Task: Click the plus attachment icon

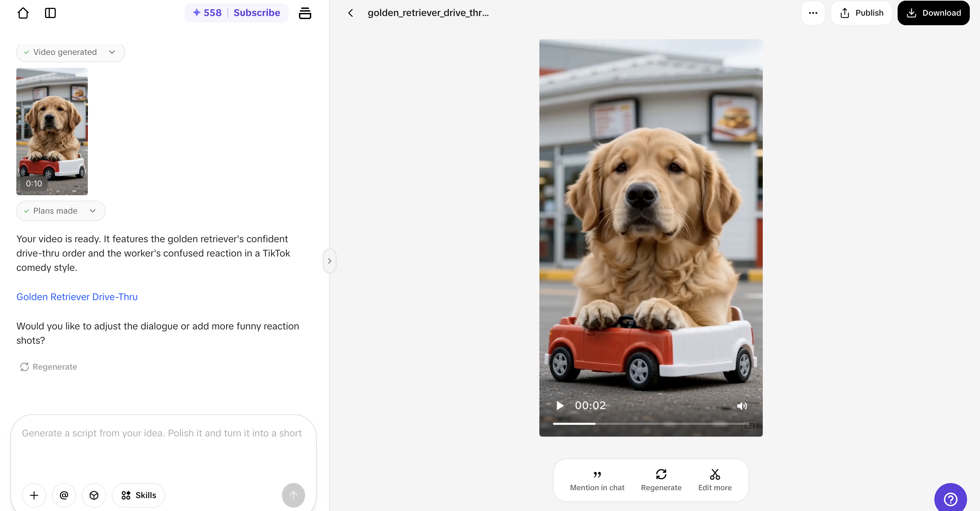Action: [x=34, y=495]
